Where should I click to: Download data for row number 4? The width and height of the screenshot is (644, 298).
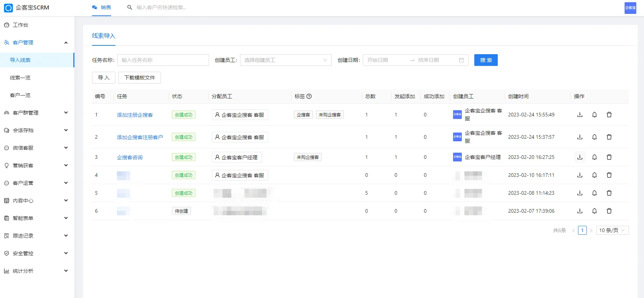click(580, 175)
